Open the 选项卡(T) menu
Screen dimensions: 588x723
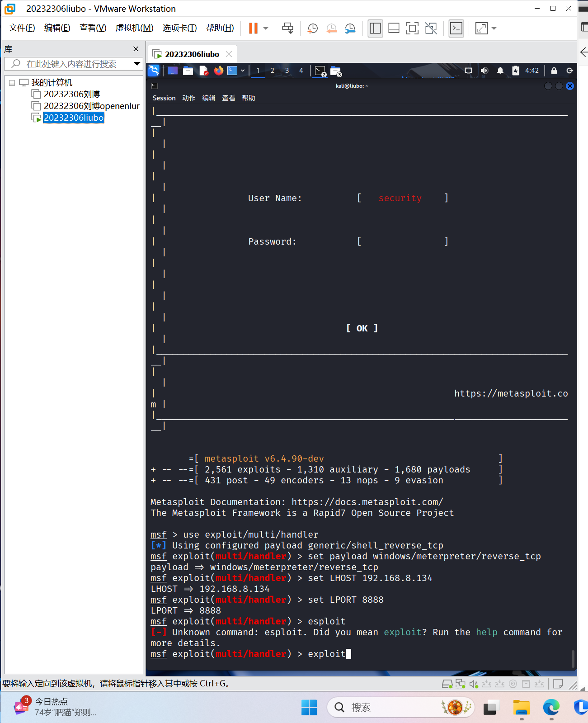pos(179,28)
